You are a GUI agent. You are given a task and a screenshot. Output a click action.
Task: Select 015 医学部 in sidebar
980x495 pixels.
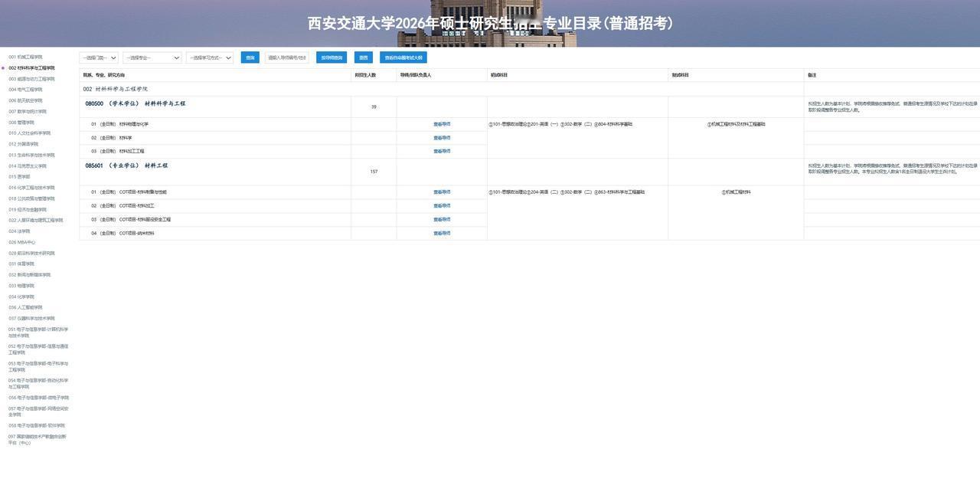19,176
